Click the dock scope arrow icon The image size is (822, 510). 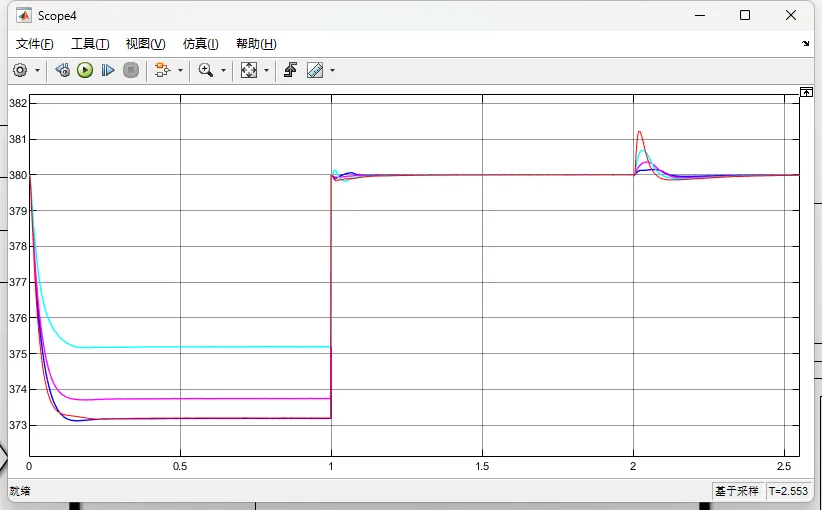pos(806,44)
